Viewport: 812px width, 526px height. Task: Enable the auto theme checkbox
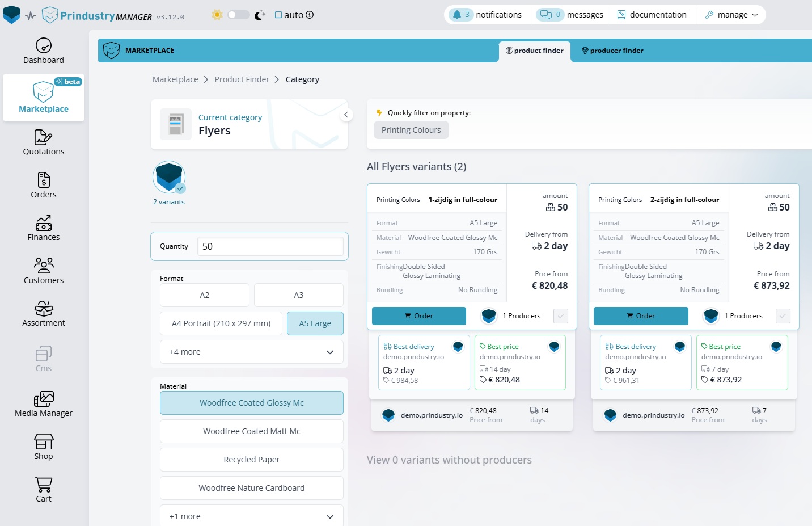(278, 15)
